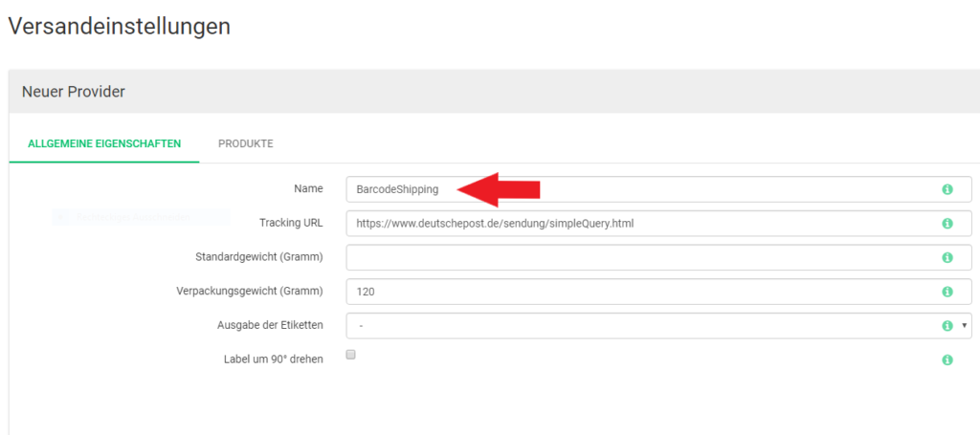
Task: Click the Tracking URL info icon
Action: [x=947, y=223]
